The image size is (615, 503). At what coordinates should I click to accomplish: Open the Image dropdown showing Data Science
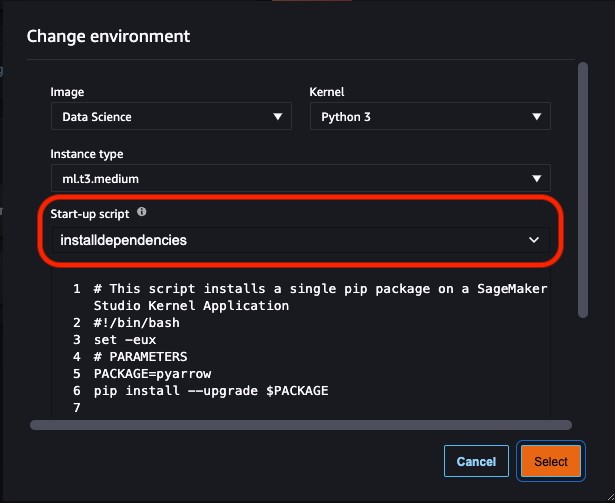tap(171, 116)
